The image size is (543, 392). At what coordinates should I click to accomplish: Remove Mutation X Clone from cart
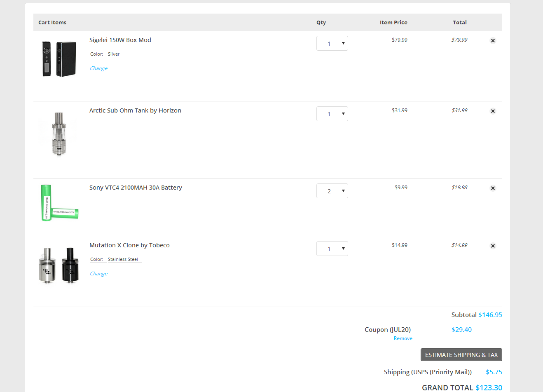(493, 246)
